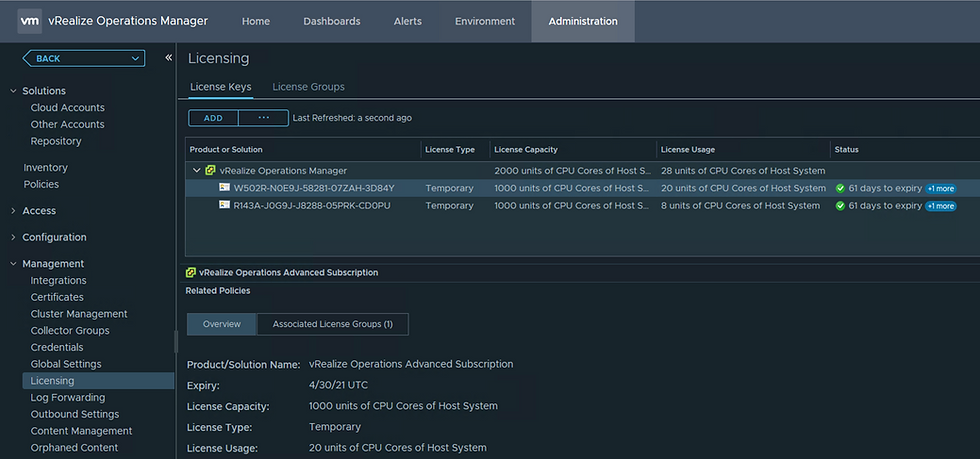Click Related Policies heading
Screen dimensions: 980x459
click(218, 291)
